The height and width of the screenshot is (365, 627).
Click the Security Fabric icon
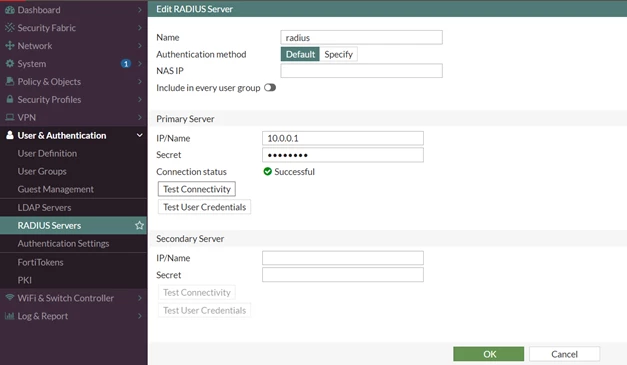[x=10, y=28]
